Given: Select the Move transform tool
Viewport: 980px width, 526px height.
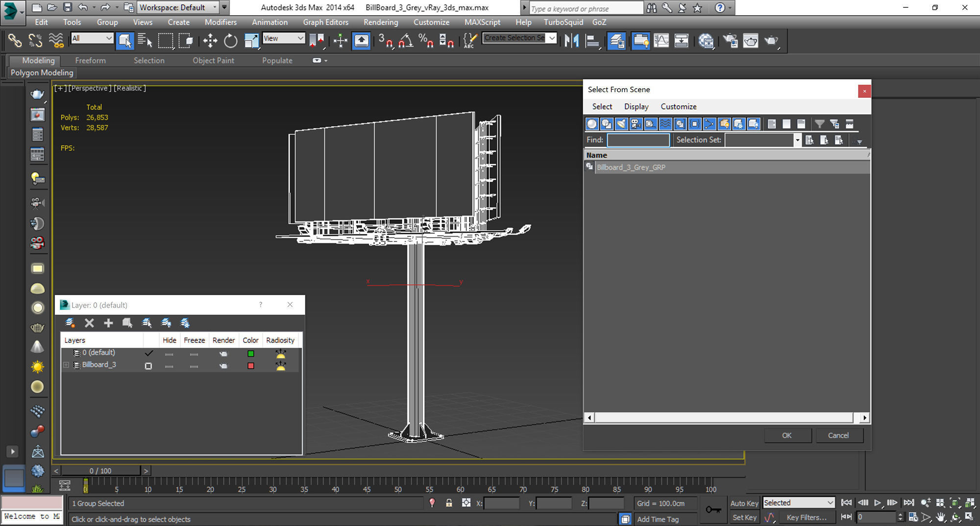Looking at the screenshot, I should 210,41.
